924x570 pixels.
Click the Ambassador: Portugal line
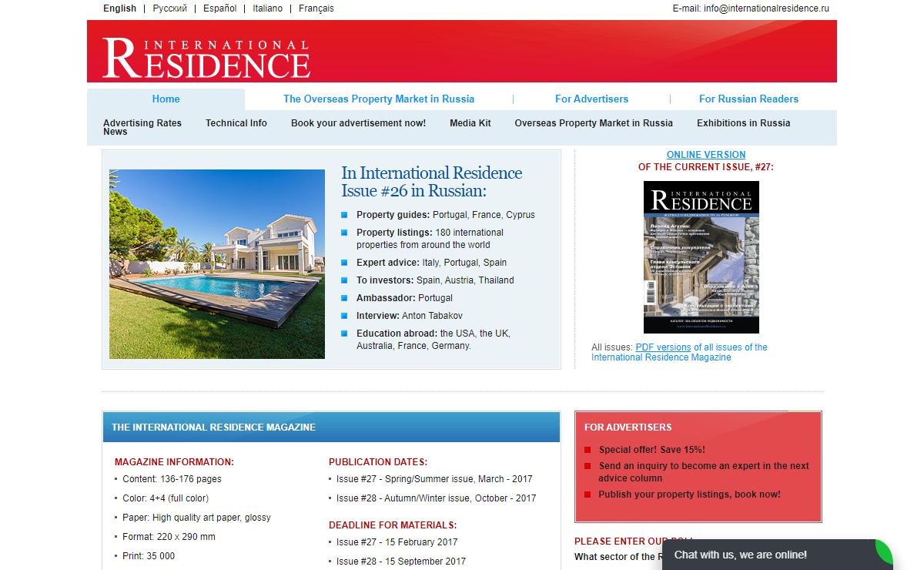click(x=404, y=298)
